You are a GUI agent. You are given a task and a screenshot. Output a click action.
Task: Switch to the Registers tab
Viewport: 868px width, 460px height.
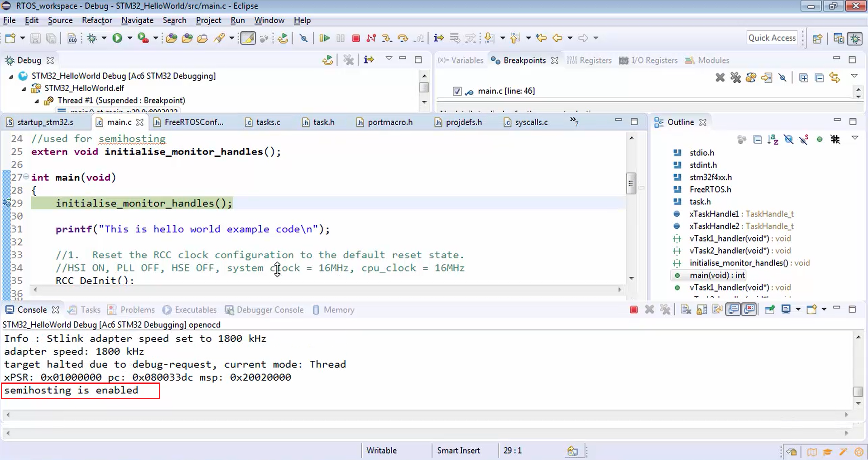pyautogui.click(x=589, y=60)
